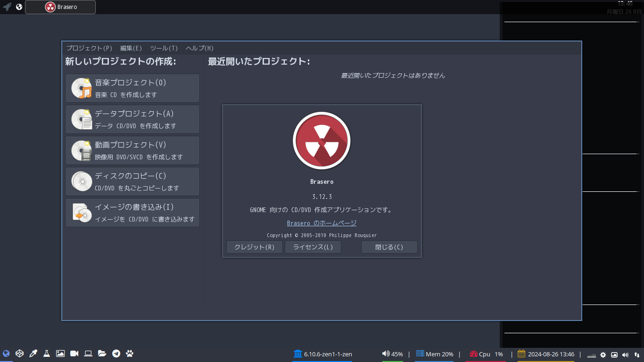This screenshot has height=362, width=644.
Task: Select the globe icon in the bottom taskbar
Action: [x=6, y=353]
